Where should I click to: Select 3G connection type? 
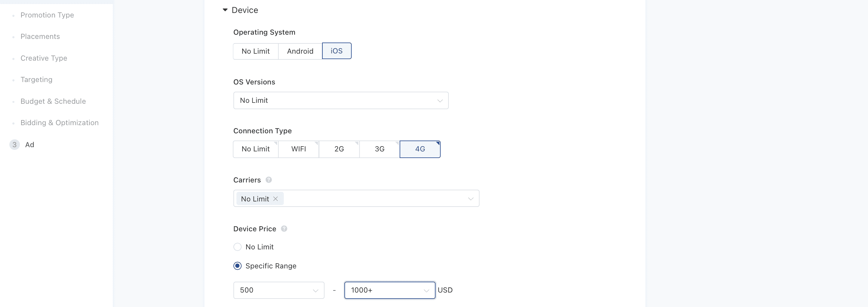[379, 149]
